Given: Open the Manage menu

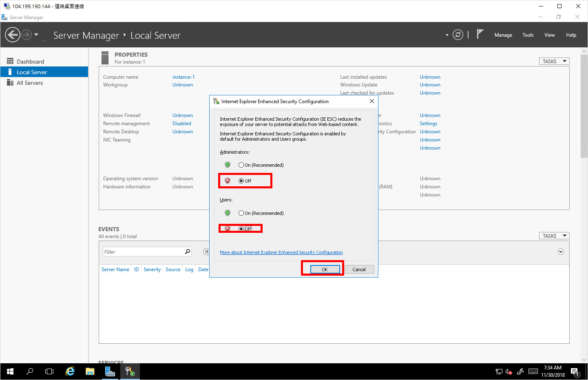Looking at the screenshot, I should coord(503,35).
